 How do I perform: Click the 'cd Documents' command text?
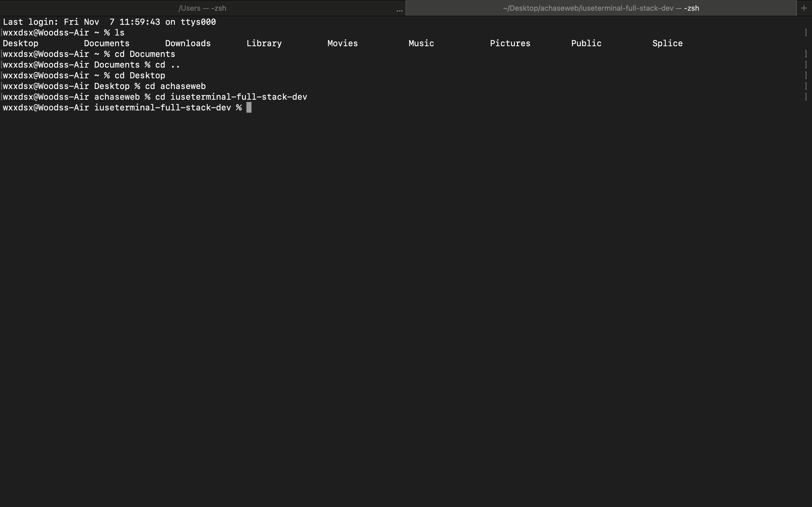(145, 54)
